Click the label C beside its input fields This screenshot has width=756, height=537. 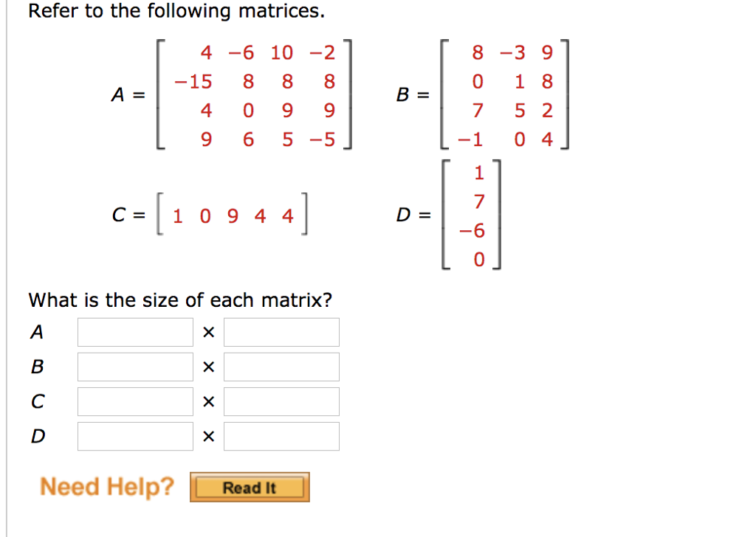coord(38,401)
